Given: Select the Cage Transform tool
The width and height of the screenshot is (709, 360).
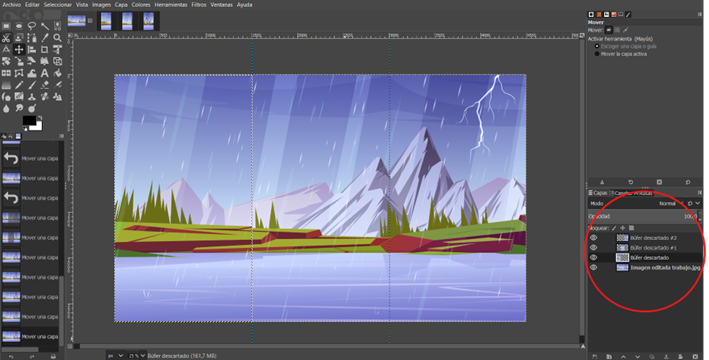Looking at the screenshot, I should coord(19,73).
